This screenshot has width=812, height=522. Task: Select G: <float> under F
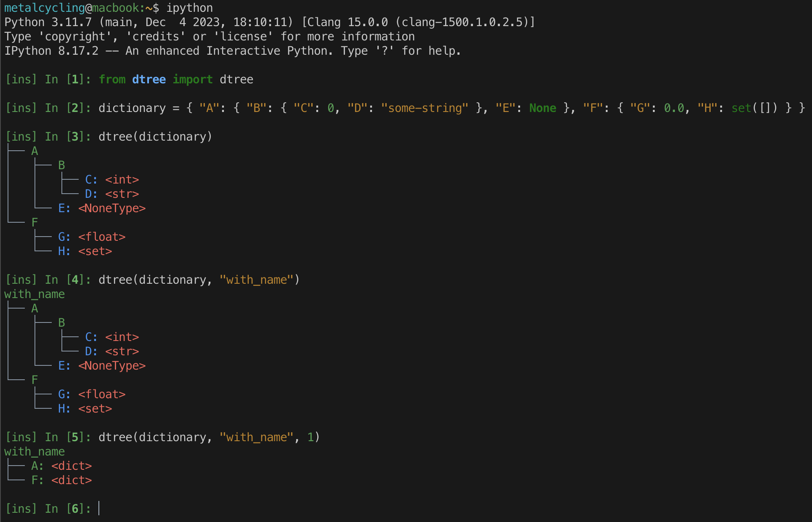[93, 237]
